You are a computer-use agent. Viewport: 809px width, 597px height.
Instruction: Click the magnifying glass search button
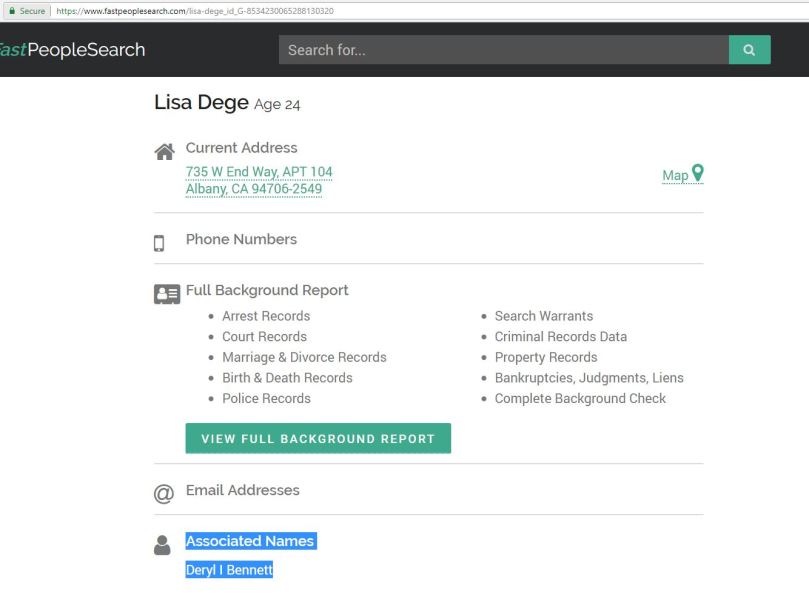coord(749,50)
